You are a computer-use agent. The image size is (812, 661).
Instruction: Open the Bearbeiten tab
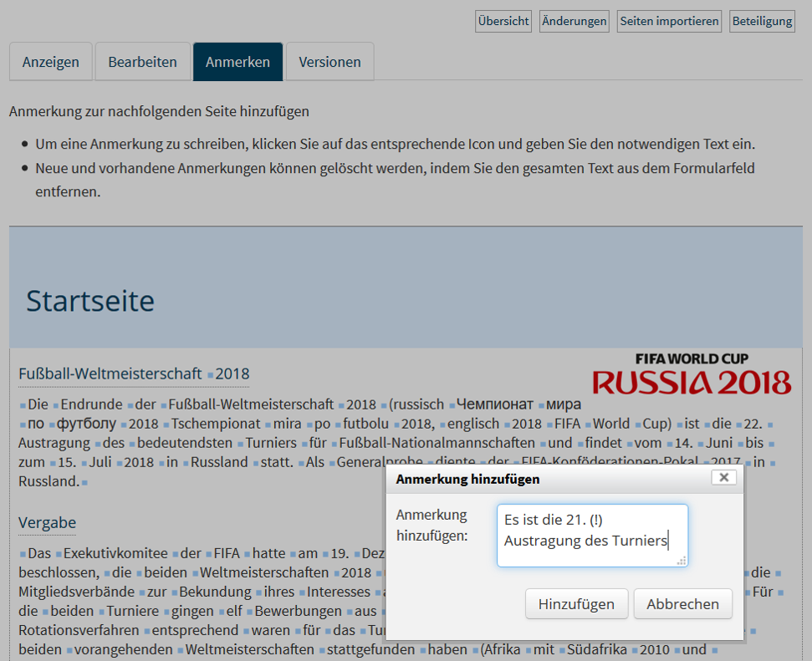(x=142, y=62)
